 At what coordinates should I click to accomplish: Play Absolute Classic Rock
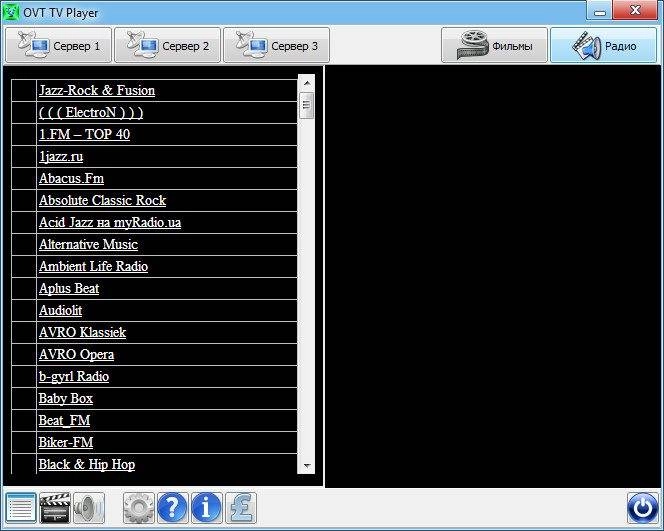(x=102, y=200)
